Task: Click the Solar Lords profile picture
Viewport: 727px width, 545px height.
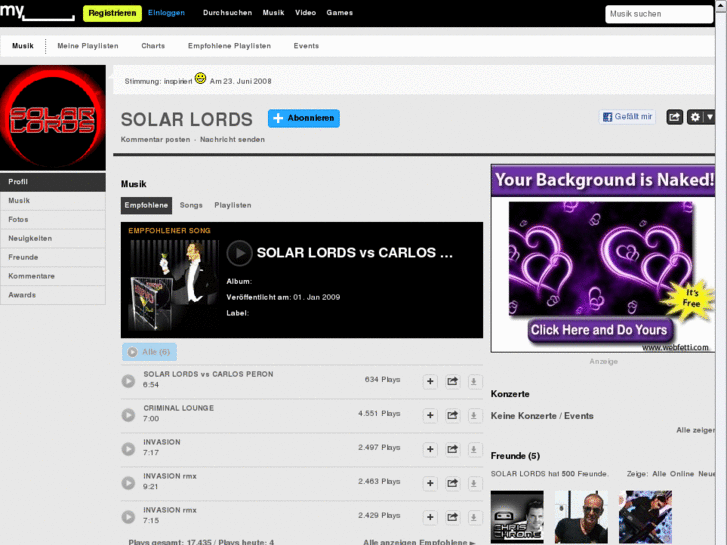Action: pyautogui.click(x=53, y=117)
